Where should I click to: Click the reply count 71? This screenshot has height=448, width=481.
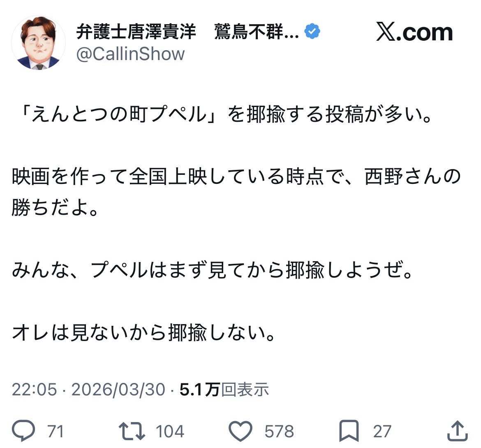point(55,432)
